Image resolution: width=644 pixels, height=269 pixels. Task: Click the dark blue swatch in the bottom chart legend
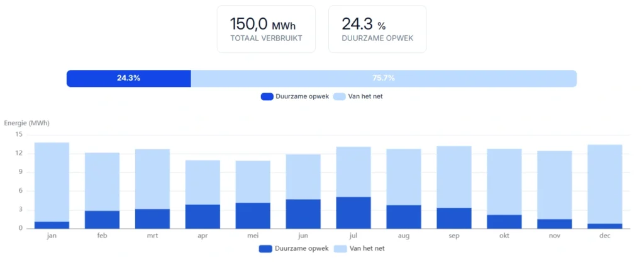point(265,248)
